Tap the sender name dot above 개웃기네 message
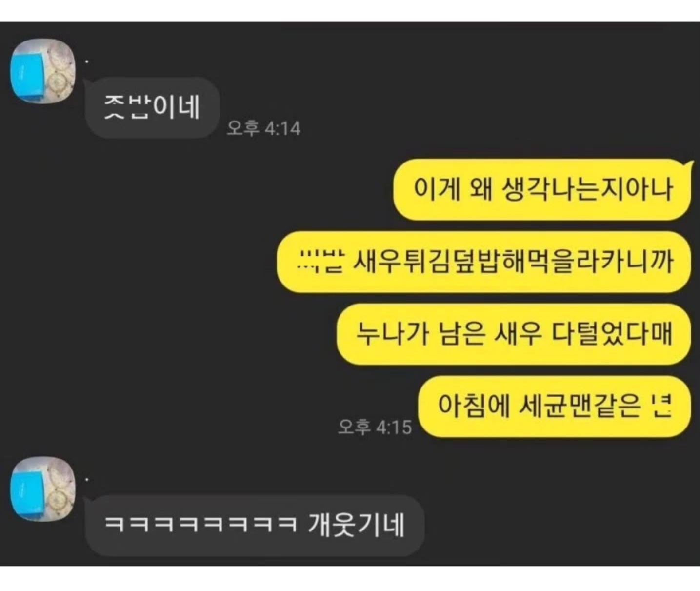Image resolution: width=700 pixels, height=591 pixels. click(87, 480)
